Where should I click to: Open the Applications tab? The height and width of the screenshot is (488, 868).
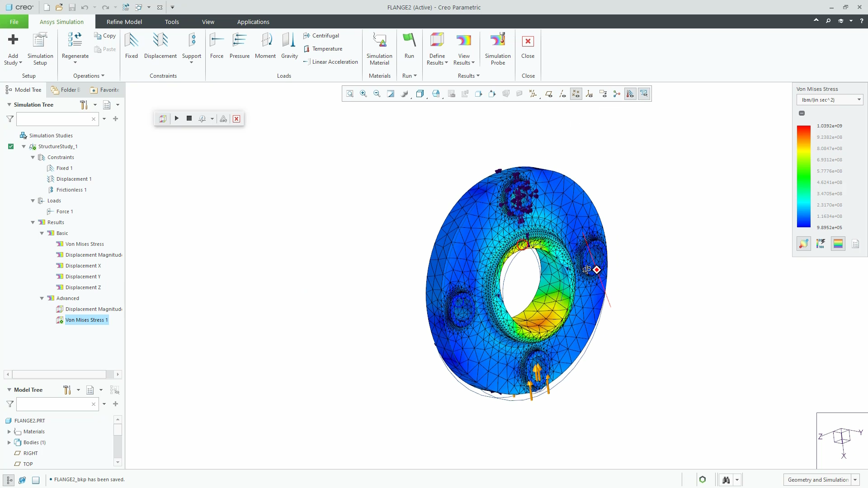tap(253, 22)
